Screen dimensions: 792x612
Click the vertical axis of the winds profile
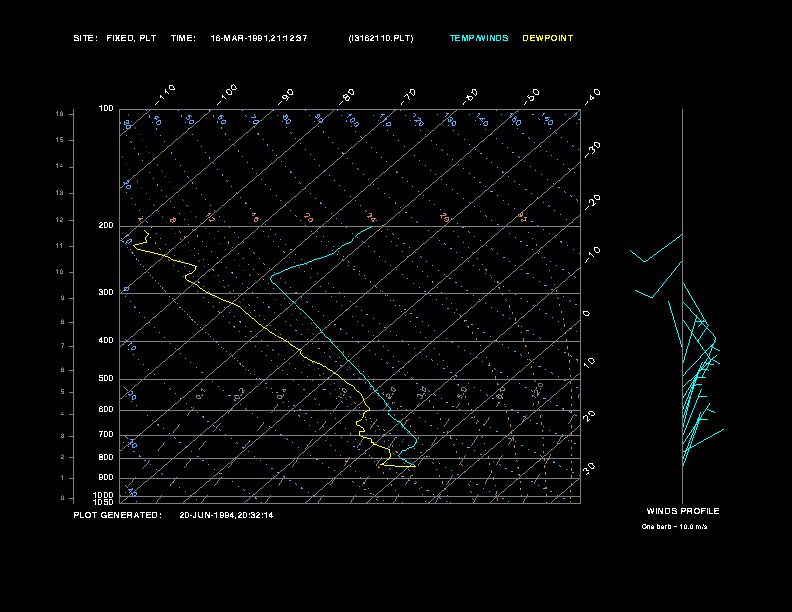[x=682, y=305]
